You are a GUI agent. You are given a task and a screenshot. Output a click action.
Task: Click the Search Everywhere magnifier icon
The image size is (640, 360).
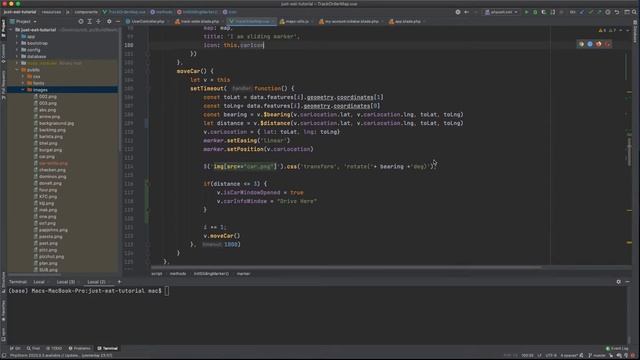click(x=635, y=12)
